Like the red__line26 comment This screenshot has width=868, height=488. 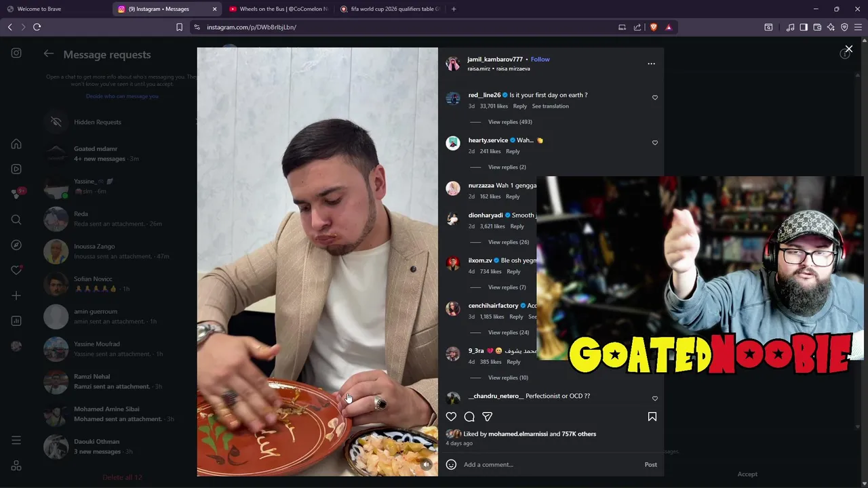tap(655, 98)
